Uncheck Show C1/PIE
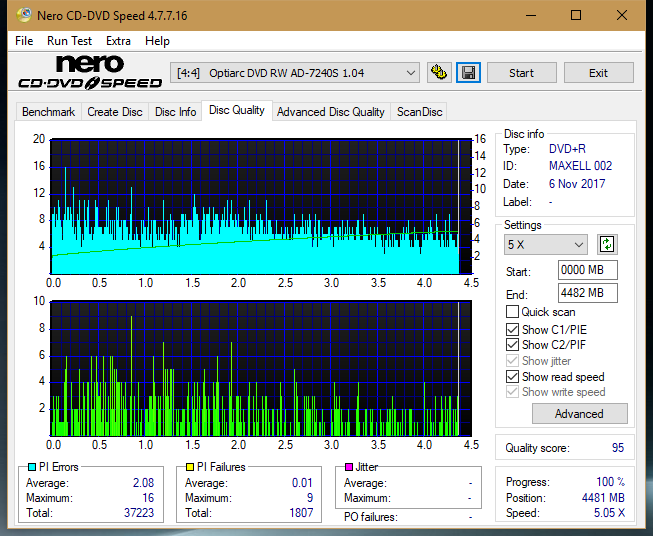 (x=512, y=329)
